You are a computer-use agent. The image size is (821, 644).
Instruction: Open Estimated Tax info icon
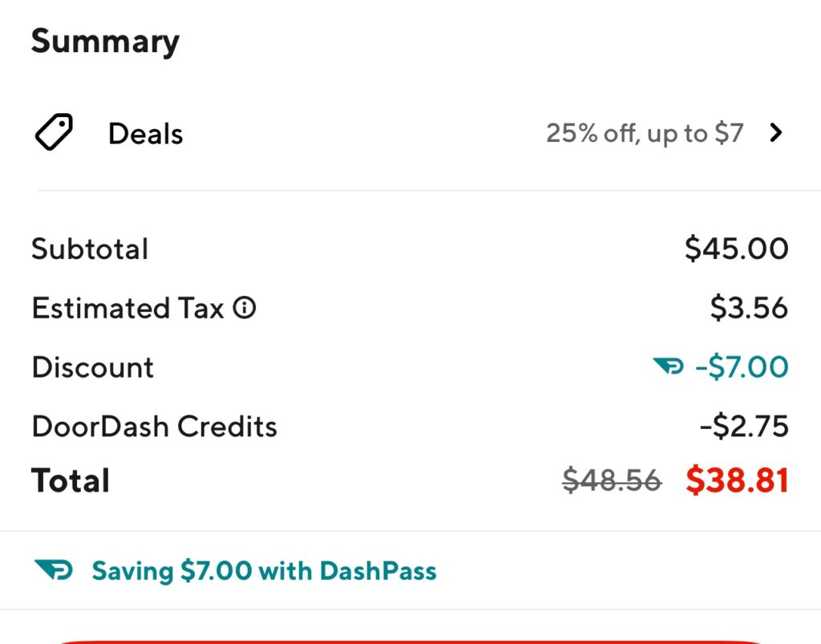coord(245,308)
